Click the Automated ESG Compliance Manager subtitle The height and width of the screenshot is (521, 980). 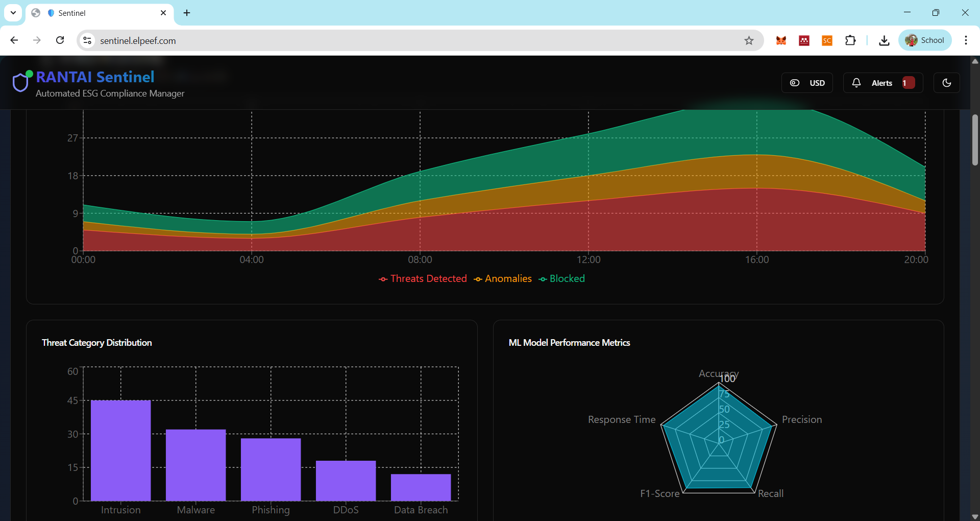[x=110, y=93]
